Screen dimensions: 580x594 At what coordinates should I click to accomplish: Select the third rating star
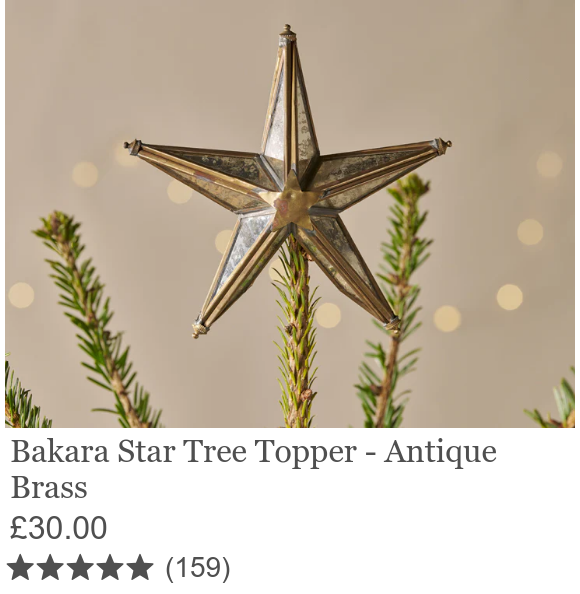80,567
